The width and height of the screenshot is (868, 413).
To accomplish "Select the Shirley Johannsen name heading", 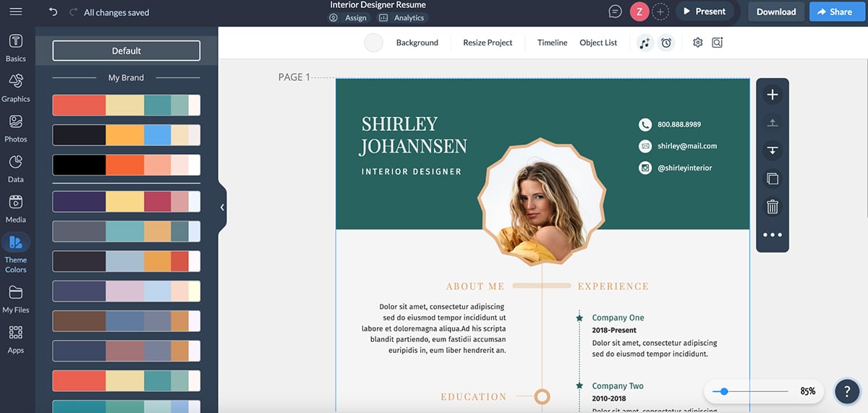I will point(414,135).
